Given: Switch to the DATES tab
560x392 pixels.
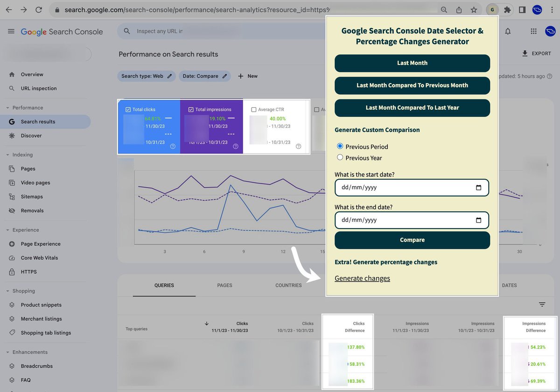Looking at the screenshot, I should (509, 285).
